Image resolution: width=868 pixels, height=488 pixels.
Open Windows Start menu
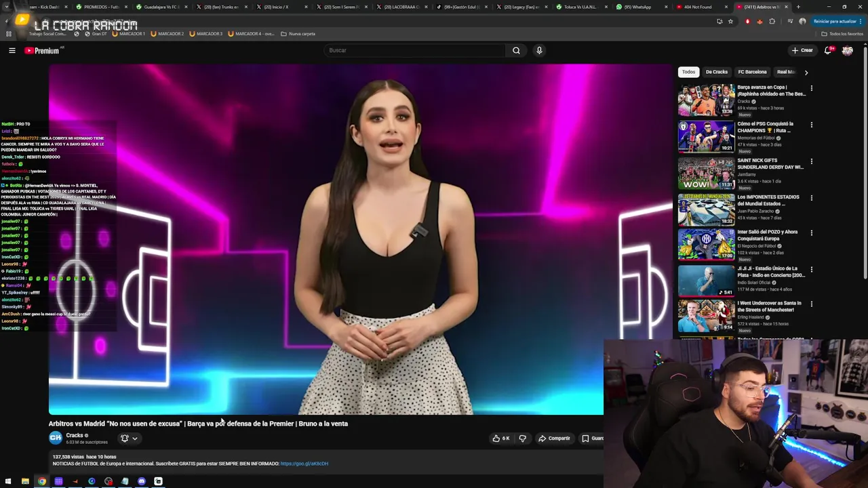click(8, 481)
